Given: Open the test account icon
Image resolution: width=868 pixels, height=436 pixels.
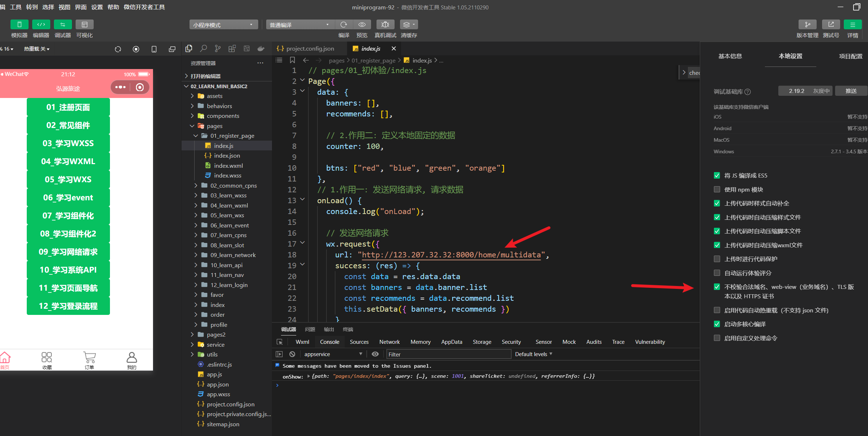Looking at the screenshot, I should click(831, 25).
